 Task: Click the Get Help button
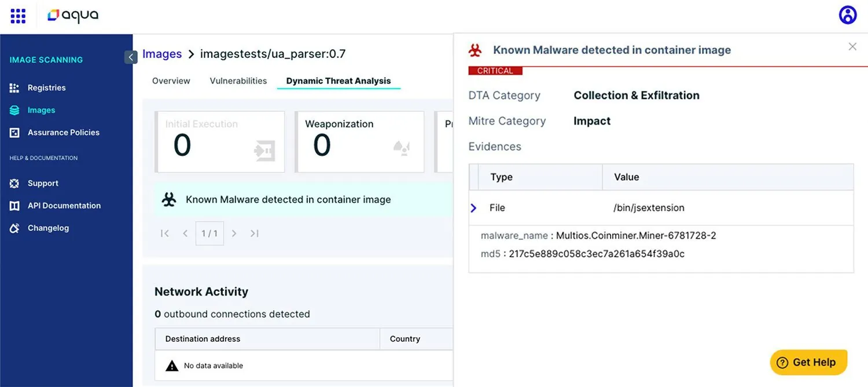coord(808,363)
